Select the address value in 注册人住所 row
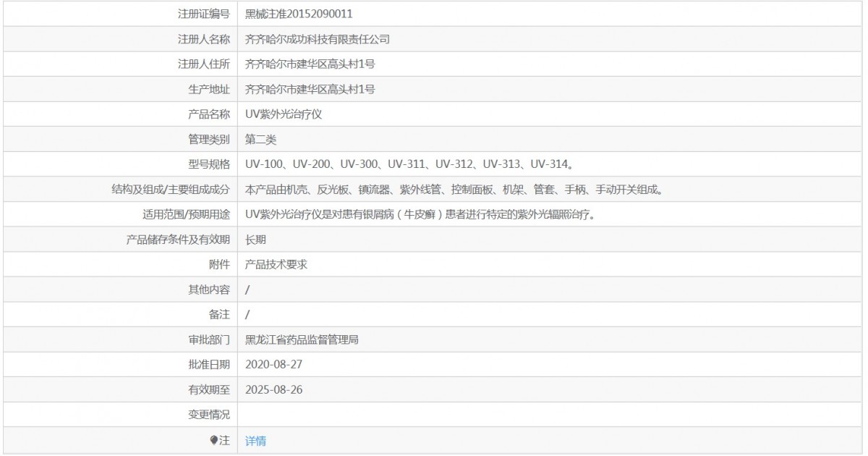The image size is (868, 456). click(310, 64)
